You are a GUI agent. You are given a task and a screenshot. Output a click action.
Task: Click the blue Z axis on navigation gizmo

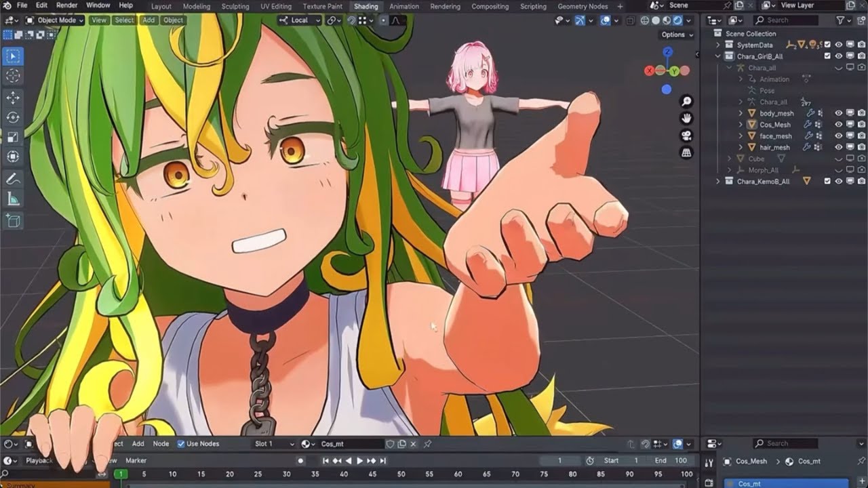667,52
